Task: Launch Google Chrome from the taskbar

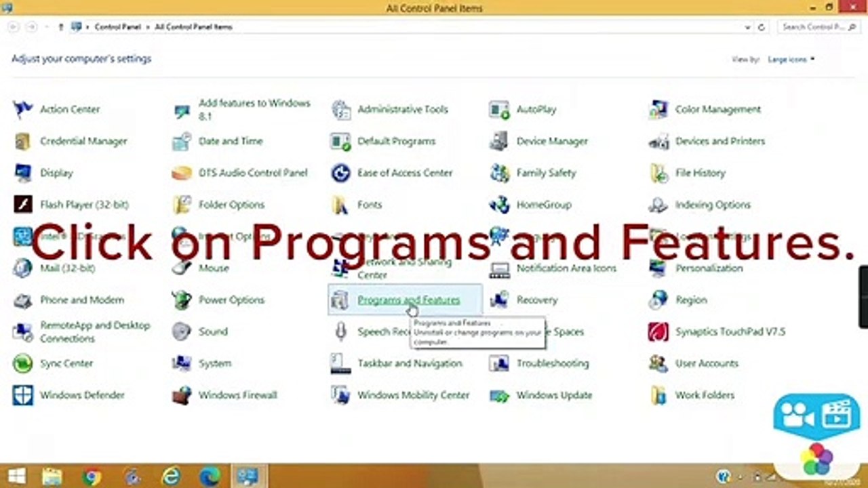Action: [92, 476]
